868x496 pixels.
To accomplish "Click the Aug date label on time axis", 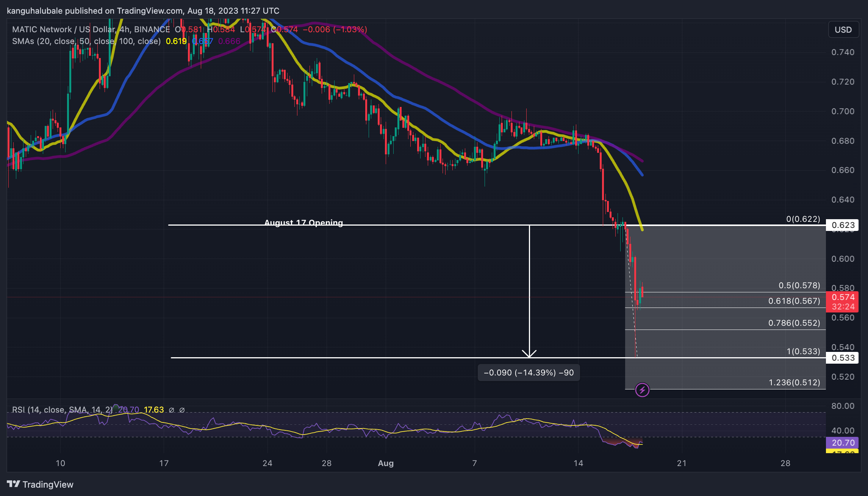I will (x=386, y=463).
